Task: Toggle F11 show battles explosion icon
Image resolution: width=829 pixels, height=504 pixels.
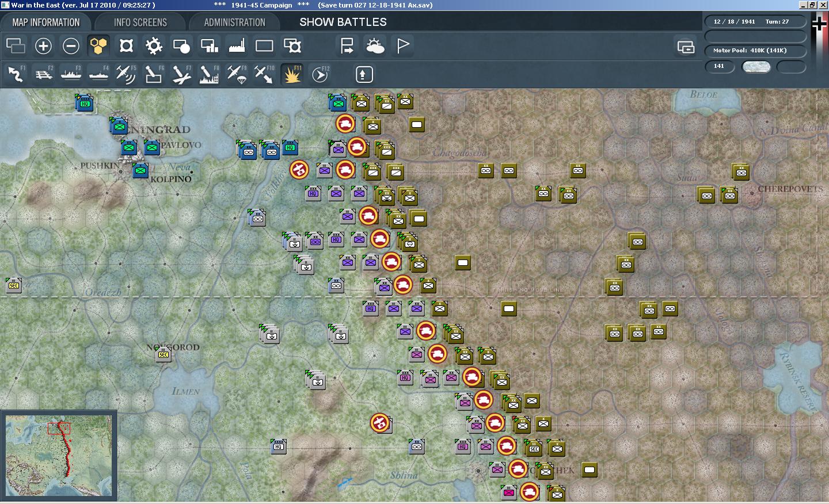Action: point(292,74)
